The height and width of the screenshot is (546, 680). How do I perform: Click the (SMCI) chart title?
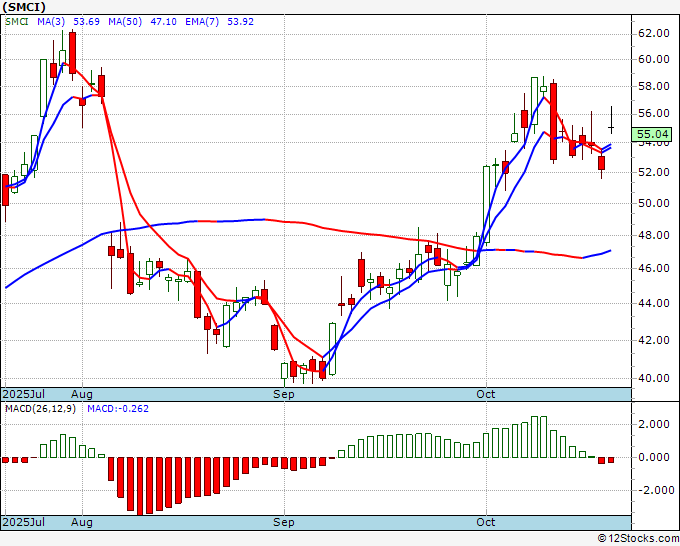click(x=24, y=7)
